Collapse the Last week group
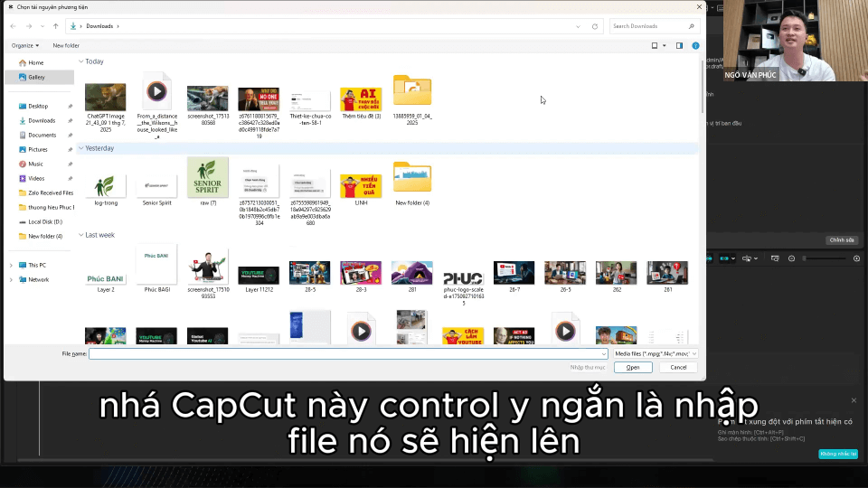 pyautogui.click(x=80, y=235)
